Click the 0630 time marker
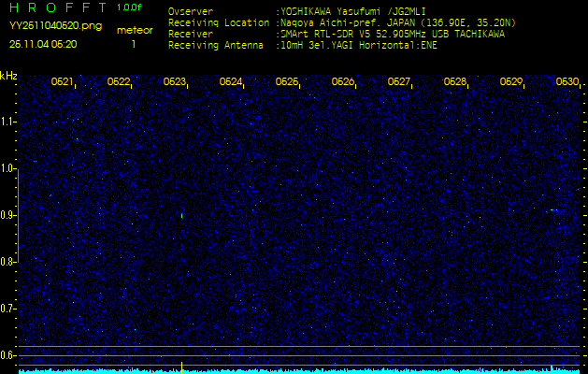The height and width of the screenshot is (374, 588). pyautogui.click(x=567, y=82)
